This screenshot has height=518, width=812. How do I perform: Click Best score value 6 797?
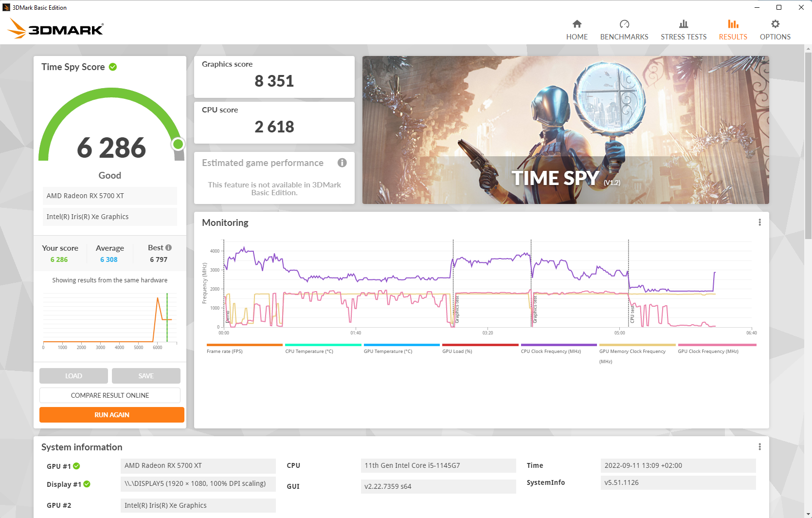pos(159,259)
